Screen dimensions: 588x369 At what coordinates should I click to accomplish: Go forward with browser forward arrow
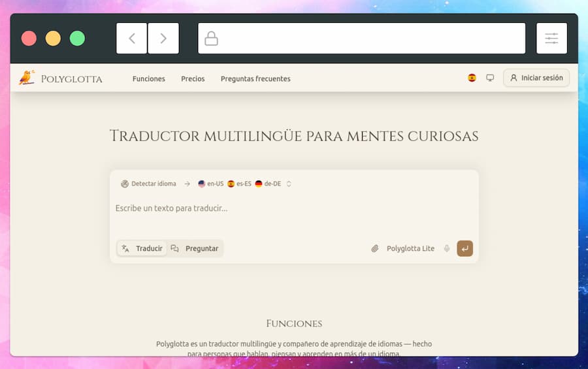[x=163, y=39]
